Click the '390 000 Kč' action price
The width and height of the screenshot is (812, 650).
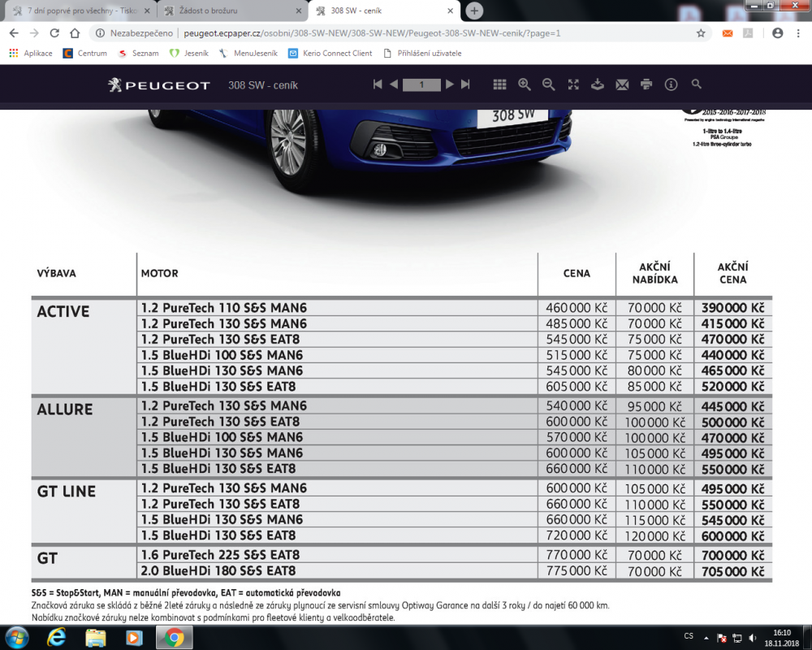click(x=732, y=308)
